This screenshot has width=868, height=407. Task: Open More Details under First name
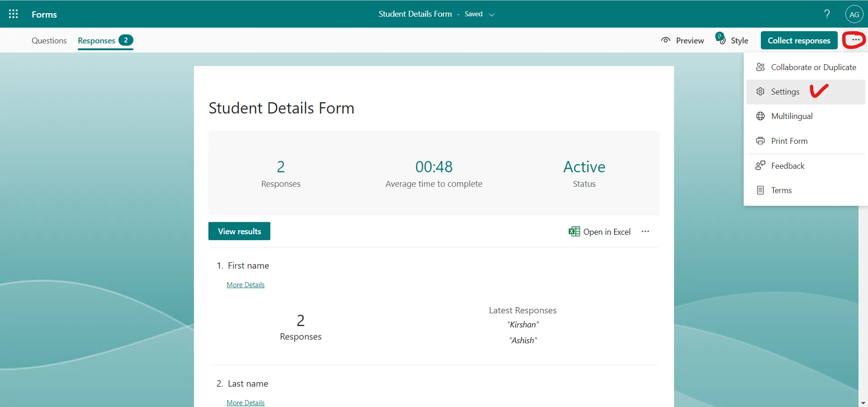coord(245,284)
